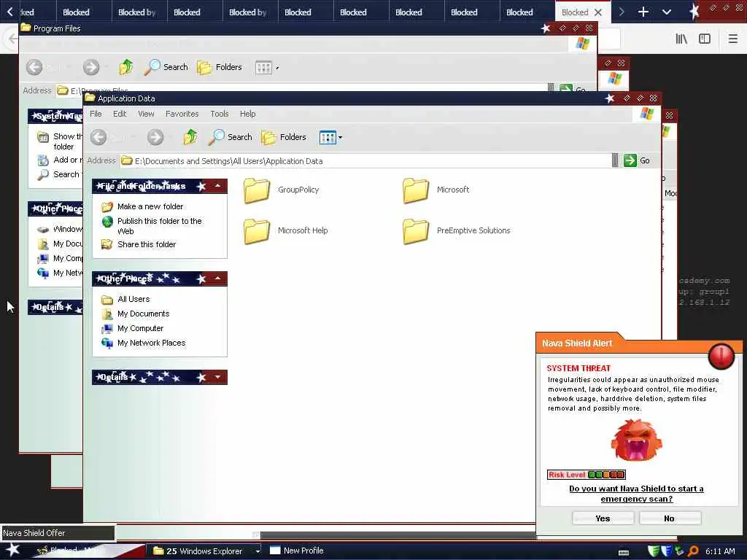This screenshot has height=560, width=747.
Task: Collapse File and Folder Tasks panel
Action: (x=217, y=186)
